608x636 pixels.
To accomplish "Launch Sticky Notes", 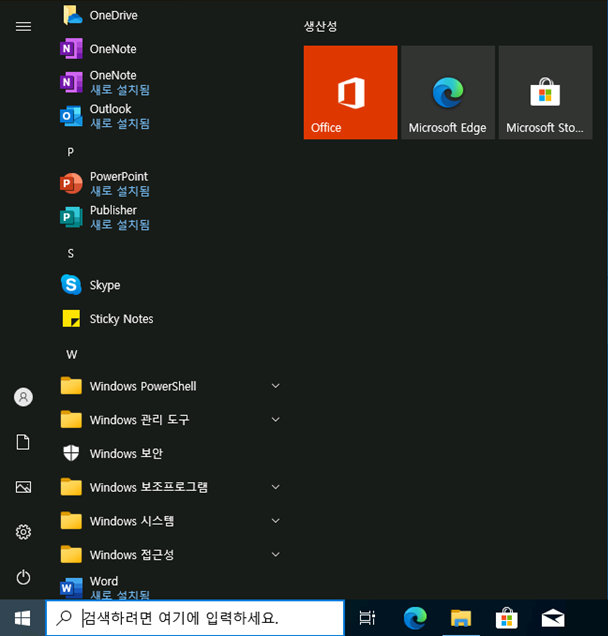I will [170, 318].
